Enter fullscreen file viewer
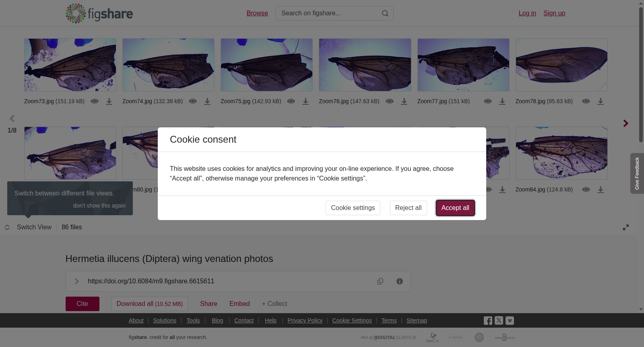Screen dimensions: 644x347 [626, 227]
